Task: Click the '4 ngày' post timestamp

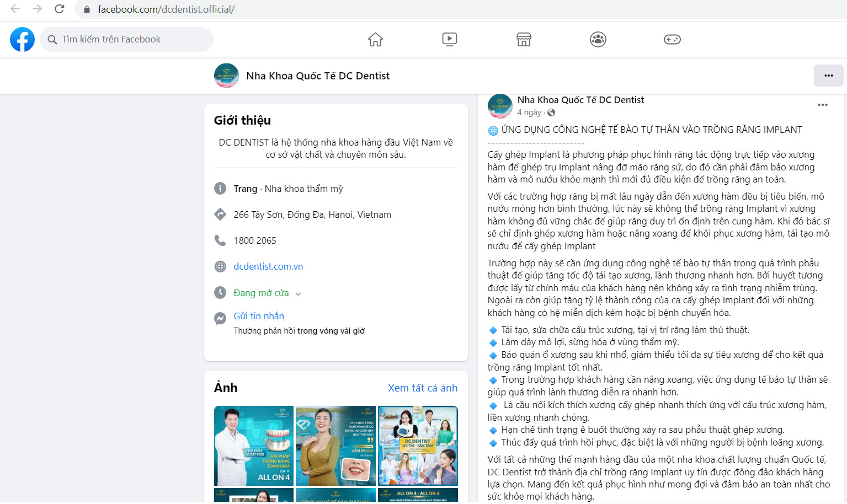Action: click(529, 112)
